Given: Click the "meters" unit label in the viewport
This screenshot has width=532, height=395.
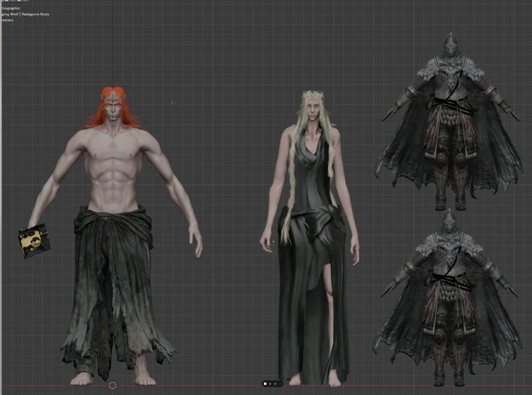Looking at the screenshot, I should click(x=7, y=20).
